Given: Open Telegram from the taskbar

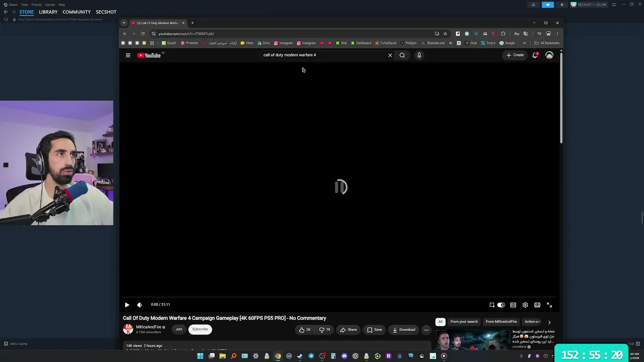Looking at the screenshot, I should click(x=311, y=356).
